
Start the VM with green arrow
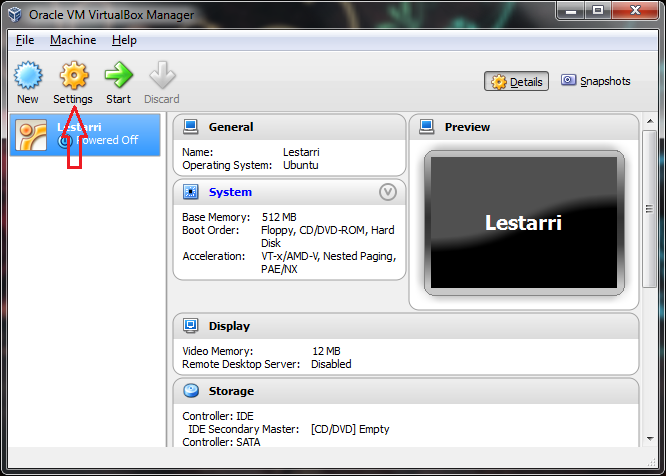point(119,75)
